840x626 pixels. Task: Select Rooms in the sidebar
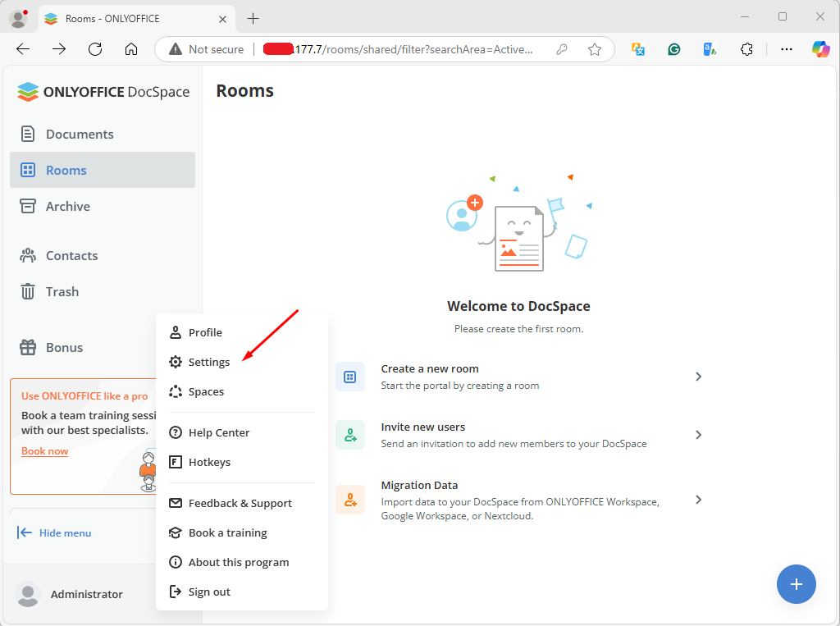(103, 170)
